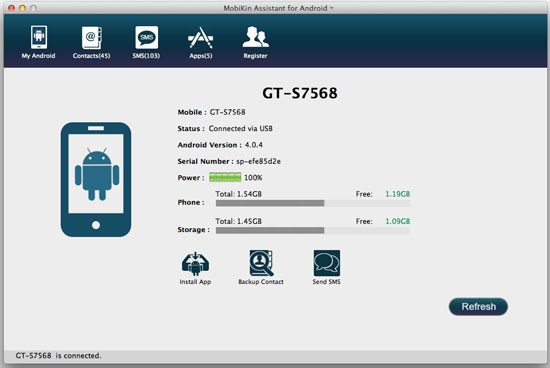550x368 pixels.
Task: Click the serial number sp-efe85d2e
Action: (x=259, y=161)
